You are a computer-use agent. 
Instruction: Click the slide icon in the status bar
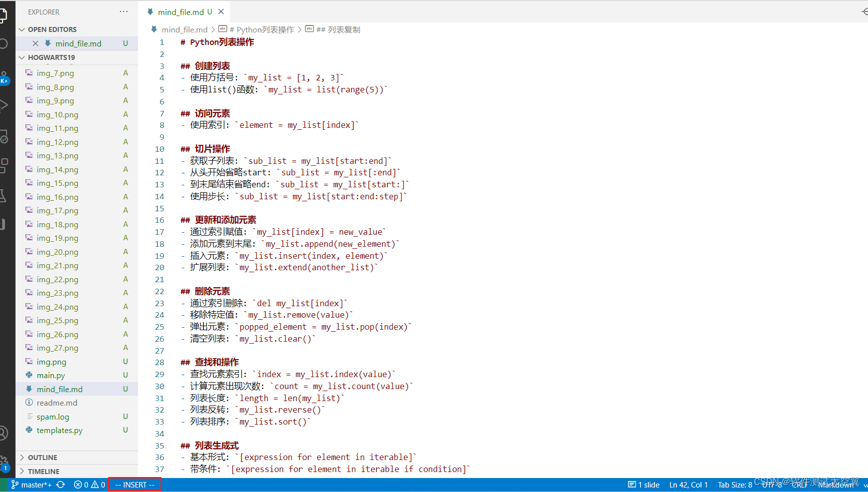pyautogui.click(x=632, y=485)
